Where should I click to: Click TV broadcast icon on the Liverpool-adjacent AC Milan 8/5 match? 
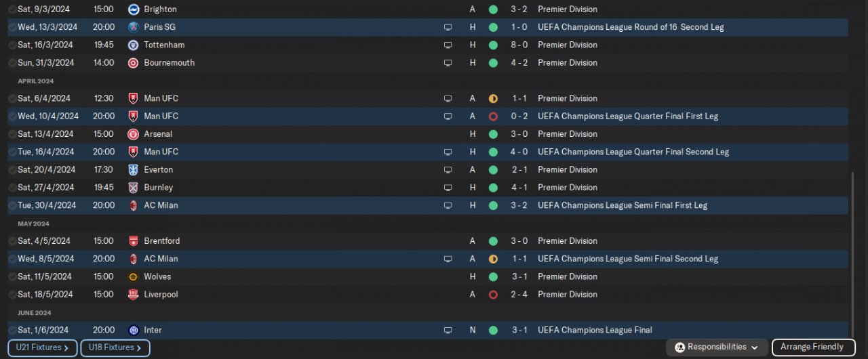coord(448,259)
